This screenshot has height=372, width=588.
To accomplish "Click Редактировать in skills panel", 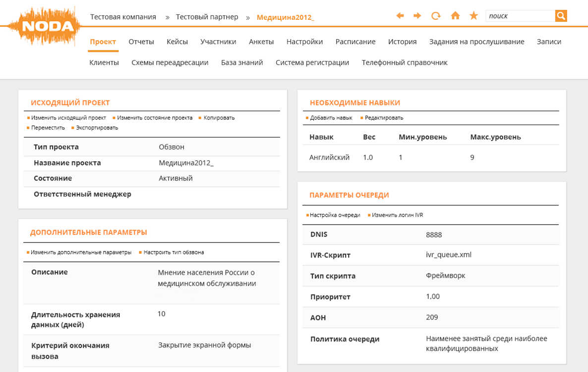I will tap(384, 118).
